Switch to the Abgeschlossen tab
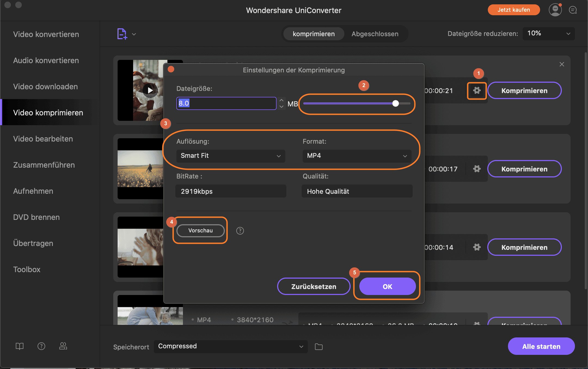Image resolution: width=588 pixels, height=369 pixels. (x=375, y=34)
